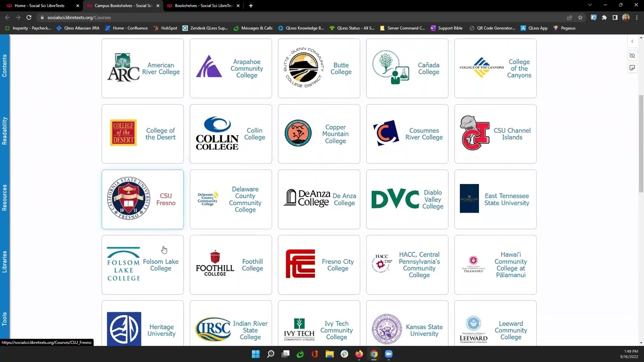
Task: Click the Collin College logo
Action: point(217,133)
